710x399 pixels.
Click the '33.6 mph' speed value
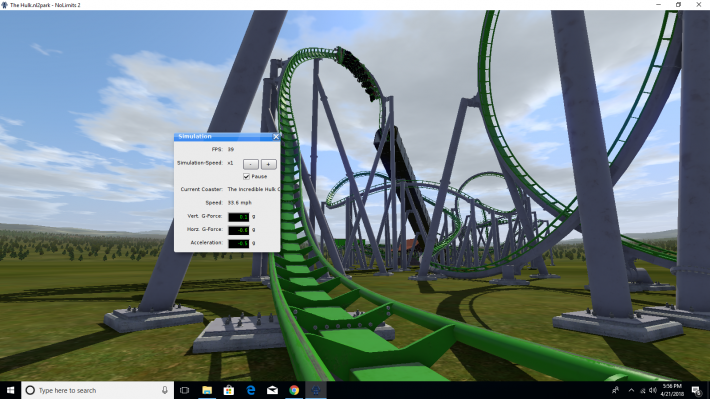pyautogui.click(x=240, y=202)
